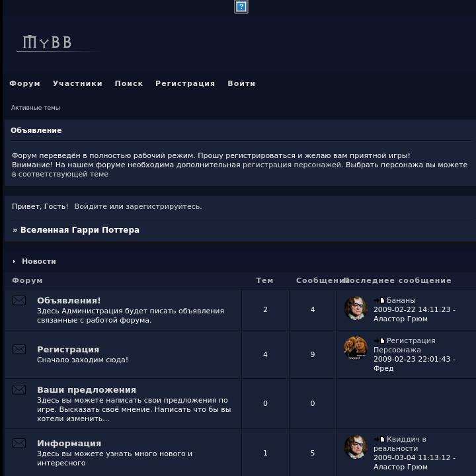Open the Бананы last post topic
Screen dimensions: 476x476
pyautogui.click(x=401, y=300)
